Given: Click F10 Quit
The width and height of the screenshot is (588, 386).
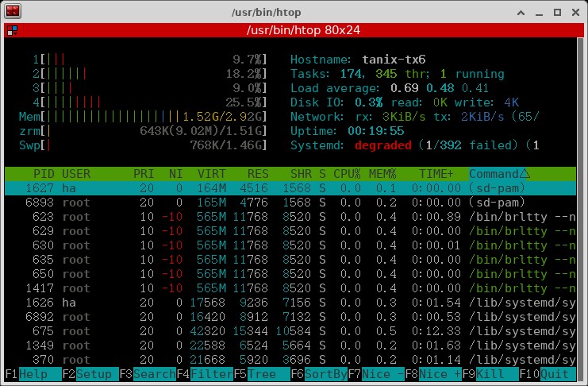Looking at the screenshot, I should [548, 374].
